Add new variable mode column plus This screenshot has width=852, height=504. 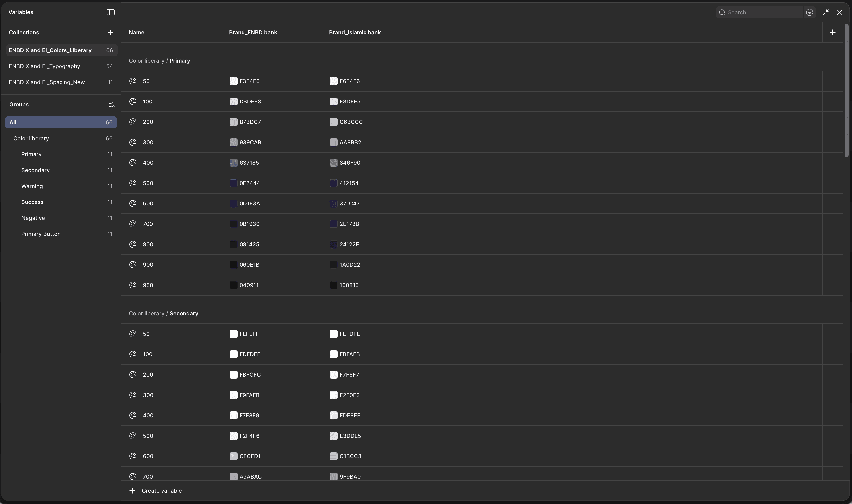832,33
